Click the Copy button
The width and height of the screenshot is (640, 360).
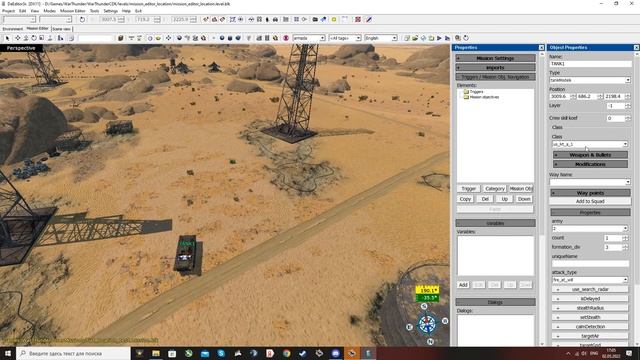pos(465,199)
